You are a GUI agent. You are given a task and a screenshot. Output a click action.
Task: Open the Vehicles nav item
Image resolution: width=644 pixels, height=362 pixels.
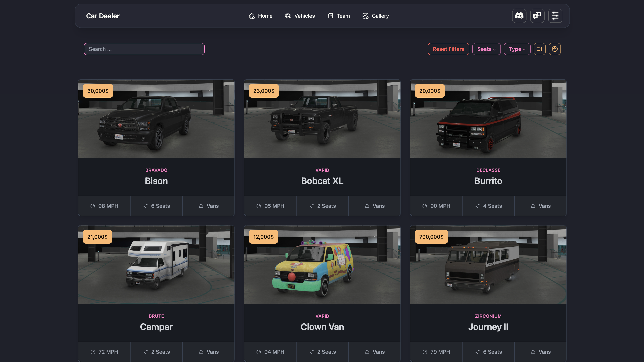coord(300,16)
